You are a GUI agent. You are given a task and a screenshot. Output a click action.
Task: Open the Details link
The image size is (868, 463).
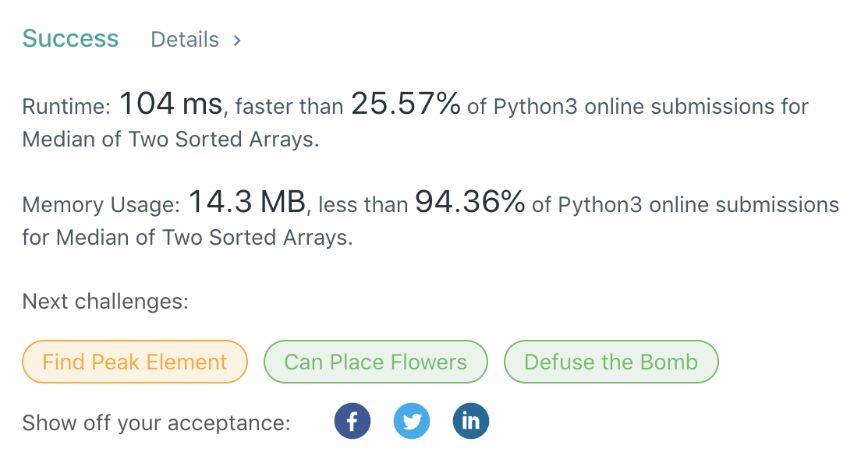point(185,40)
